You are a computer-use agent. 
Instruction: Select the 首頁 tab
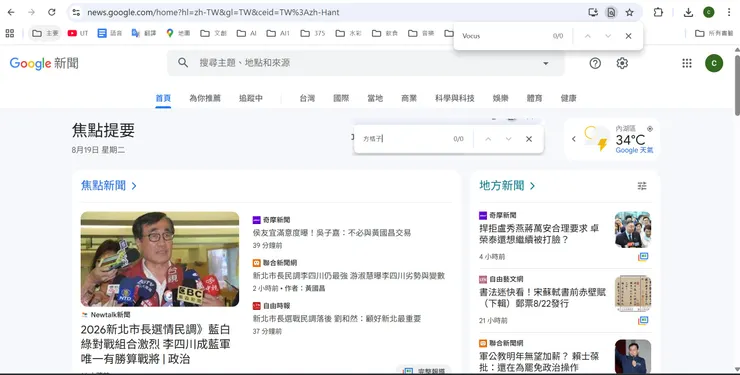(163, 98)
